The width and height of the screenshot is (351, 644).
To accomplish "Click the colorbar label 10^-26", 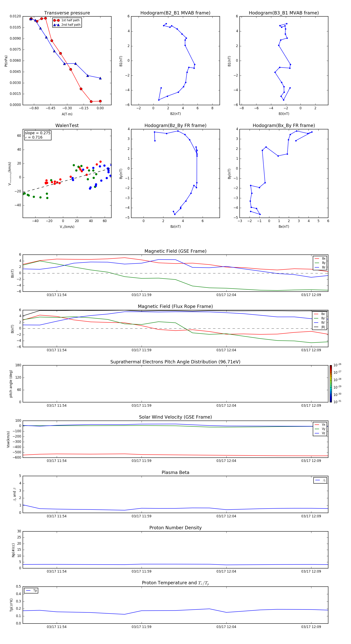I will click(337, 365).
